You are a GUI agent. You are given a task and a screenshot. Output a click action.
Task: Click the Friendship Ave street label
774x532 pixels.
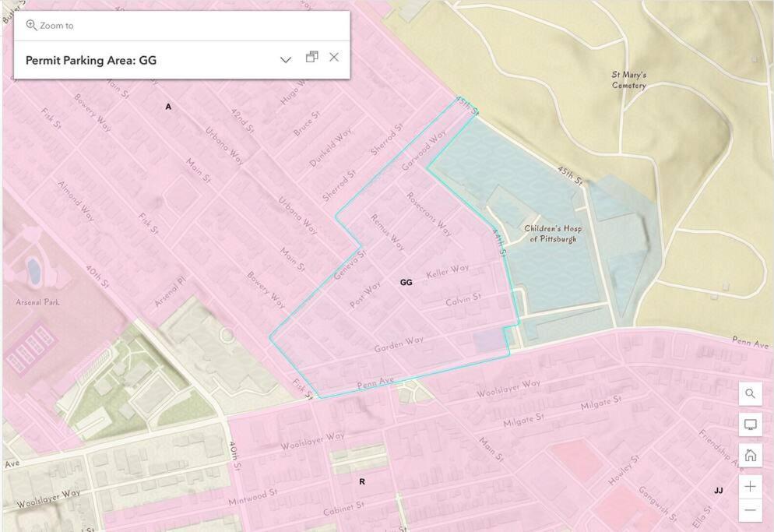point(721,449)
